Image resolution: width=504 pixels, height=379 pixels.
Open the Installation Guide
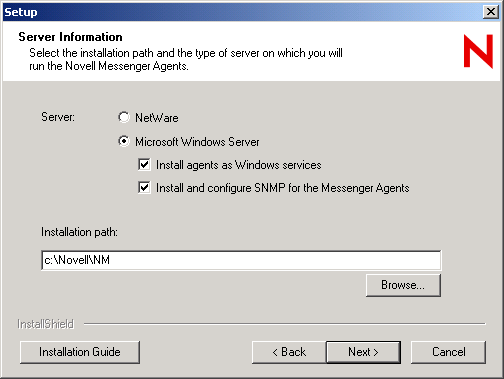(x=80, y=352)
